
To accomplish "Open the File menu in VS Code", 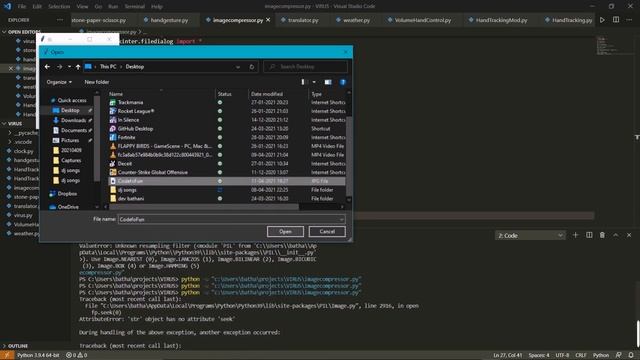I will [22, 7].
